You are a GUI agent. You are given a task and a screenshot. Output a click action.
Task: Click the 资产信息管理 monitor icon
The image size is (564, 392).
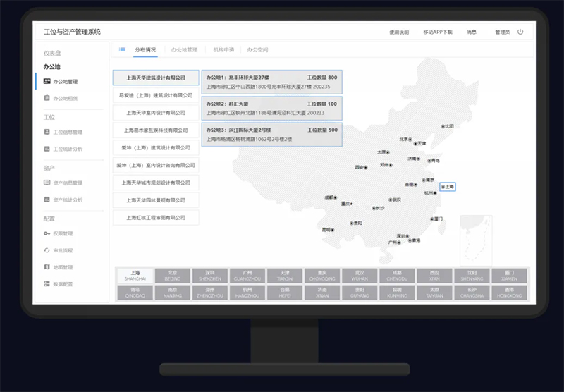[x=47, y=183]
